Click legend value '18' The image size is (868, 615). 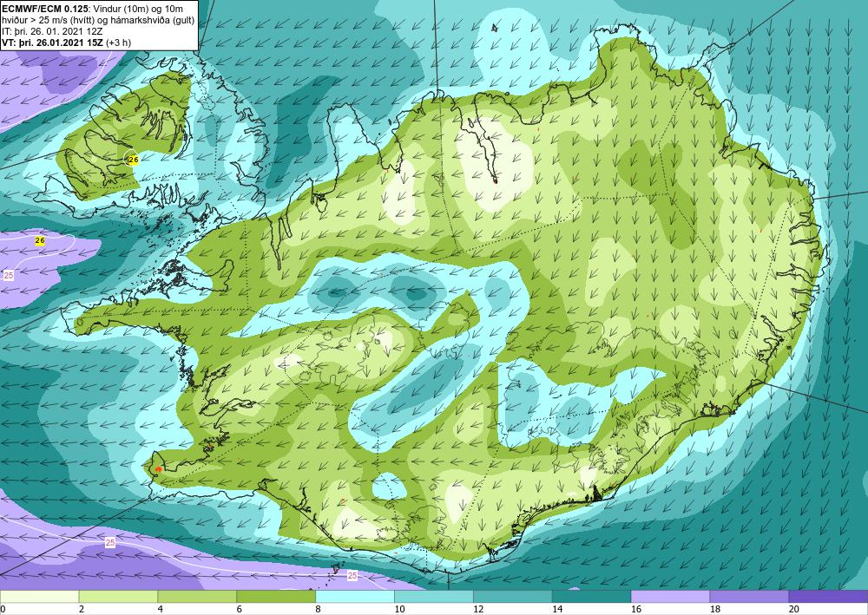coord(715,610)
